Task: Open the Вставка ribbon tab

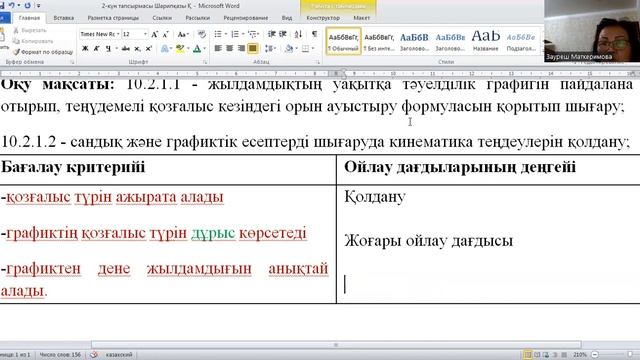Action: point(64,18)
